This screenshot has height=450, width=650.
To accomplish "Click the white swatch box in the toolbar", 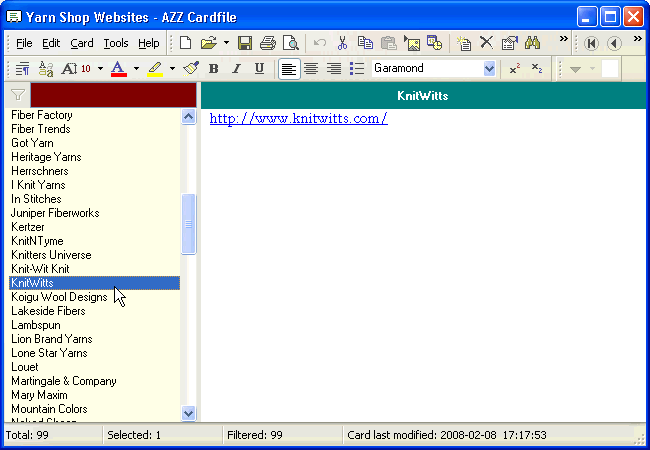I will [x=610, y=69].
